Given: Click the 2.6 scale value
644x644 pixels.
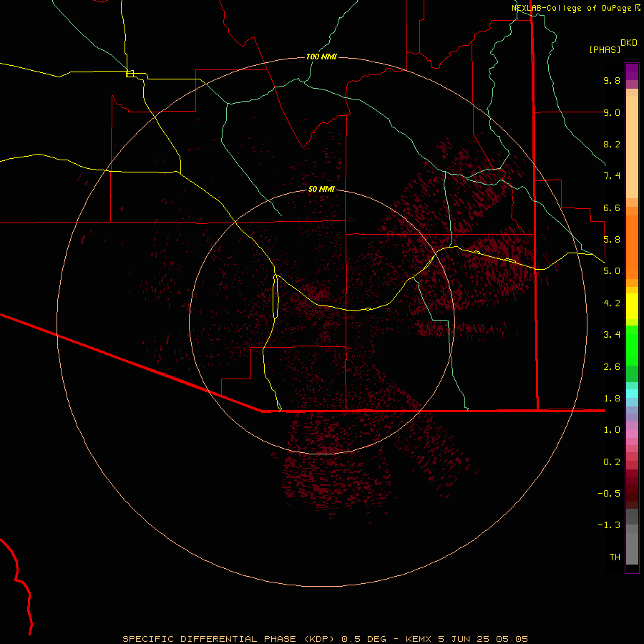Looking at the screenshot, I should pyautogui.click(x=612, y=367).
